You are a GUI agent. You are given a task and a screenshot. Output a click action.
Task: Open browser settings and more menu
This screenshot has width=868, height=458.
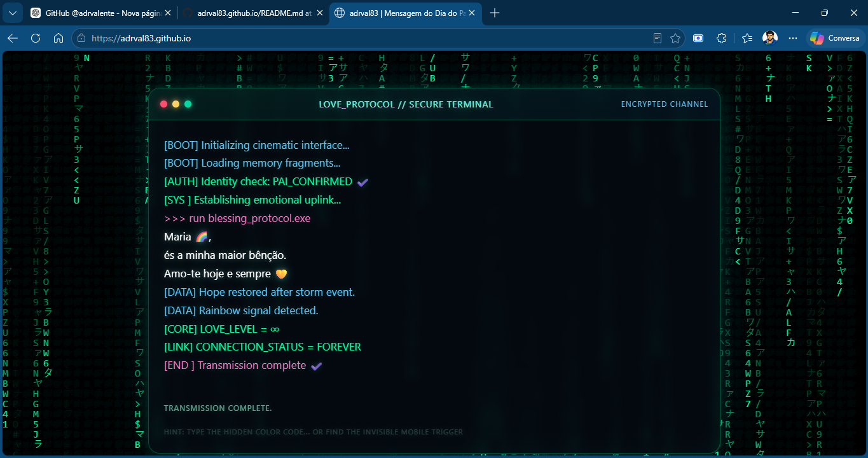793,38
